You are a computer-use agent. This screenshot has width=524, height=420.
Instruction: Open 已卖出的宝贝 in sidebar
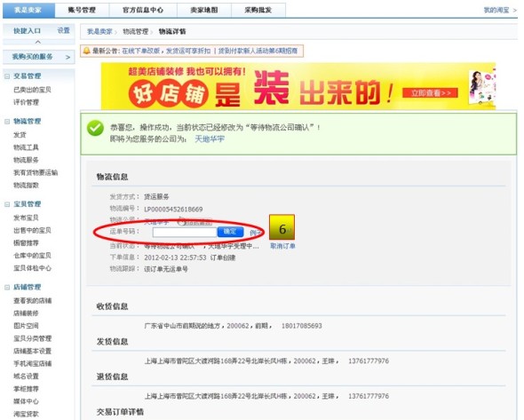32,90
